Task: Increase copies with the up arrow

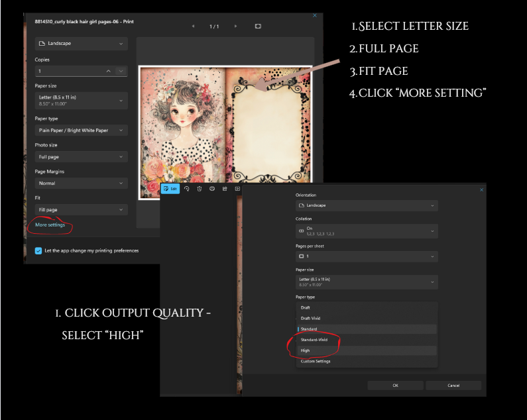Action: click(x=108, y=72)
